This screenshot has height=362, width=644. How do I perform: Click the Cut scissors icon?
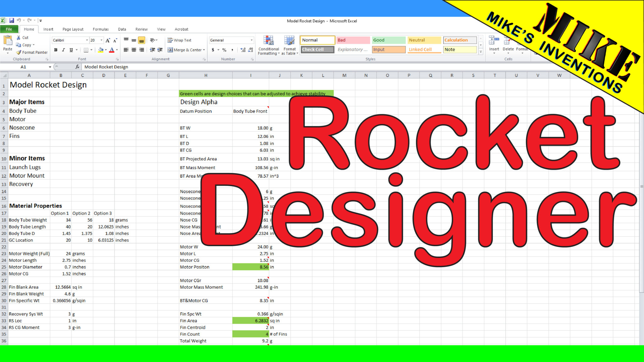tap(19, 37)
